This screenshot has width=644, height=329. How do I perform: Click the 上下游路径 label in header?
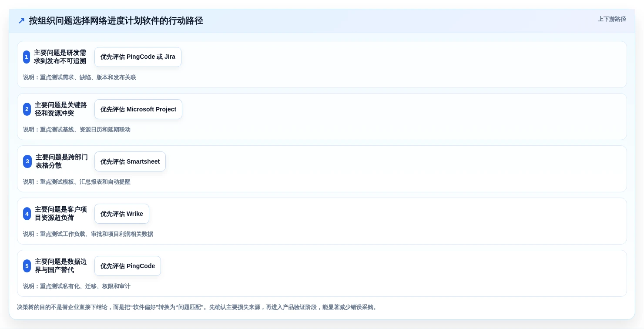612,19
